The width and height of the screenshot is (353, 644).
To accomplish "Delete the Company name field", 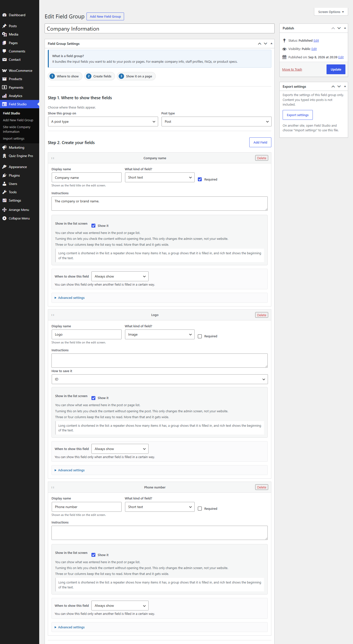I will pyautogui.click(x=261, y=158).
